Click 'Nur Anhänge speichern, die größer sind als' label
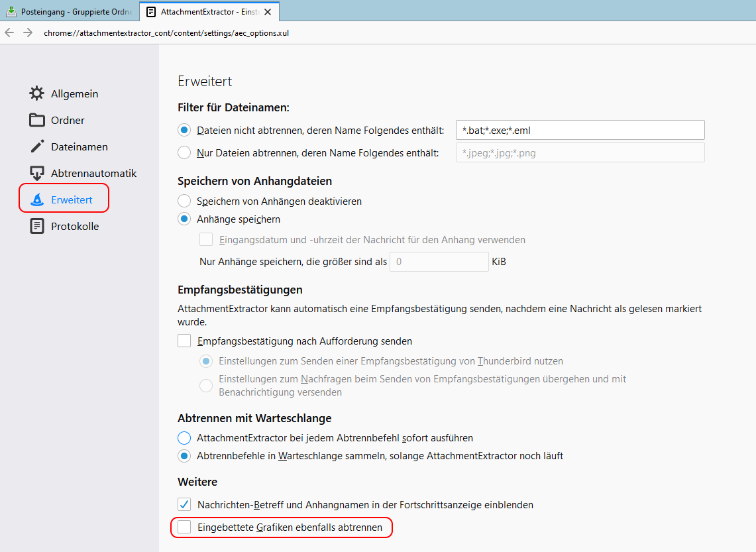The image size is (756, 552). click(293, 262)
